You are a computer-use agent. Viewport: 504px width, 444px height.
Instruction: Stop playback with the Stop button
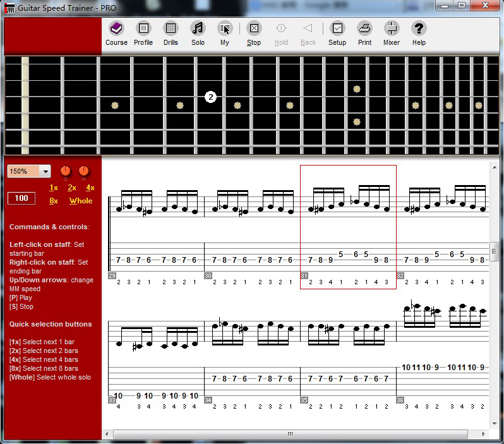tap(254, 33)
